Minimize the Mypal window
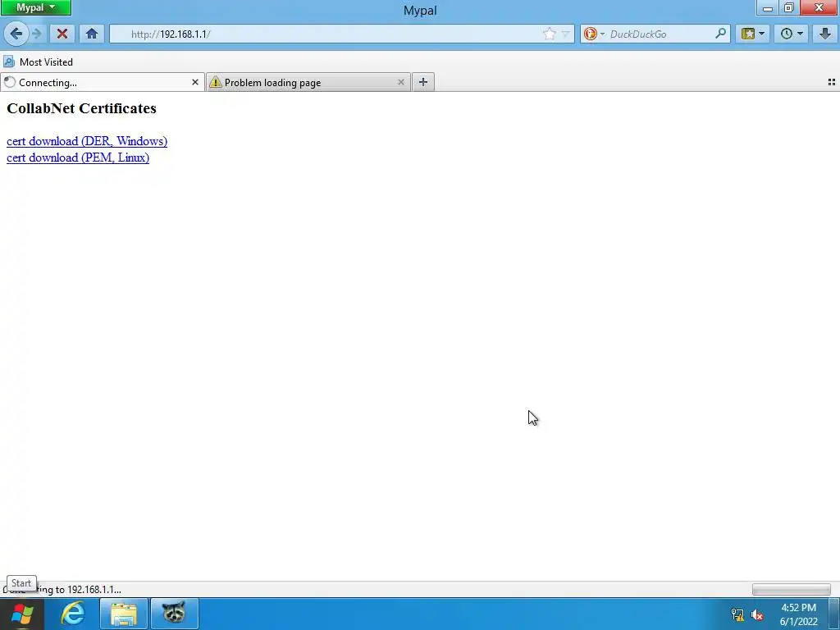Viewport: 840px width, 630px height. pos(767,7)
